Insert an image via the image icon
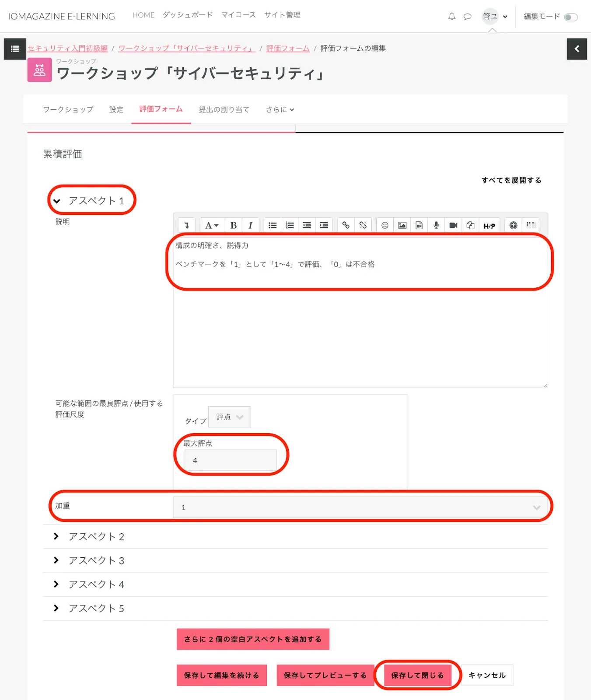 tap(402, 225)
